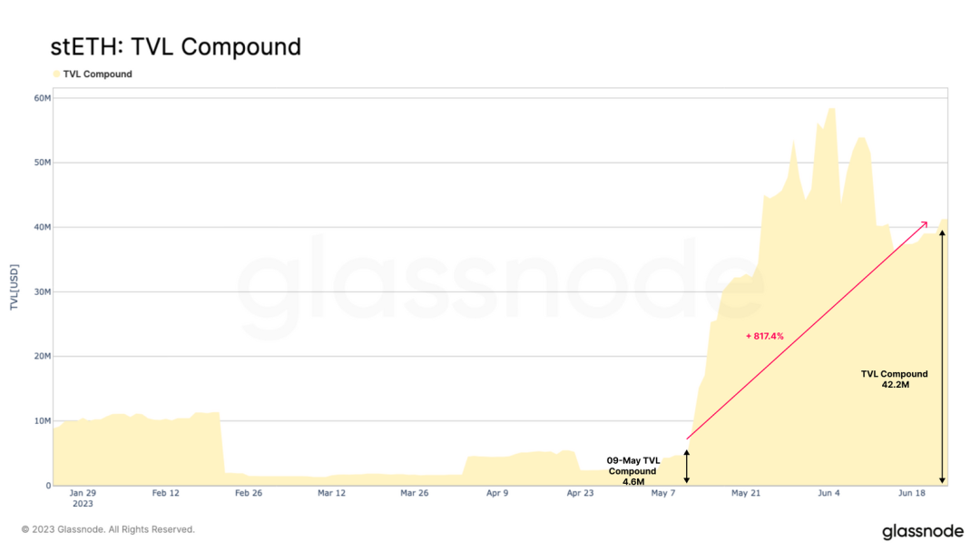Click the TVL Compound 42.2M annotation
Viewport: 980px width, 552px height.
[x=894, y=379]
